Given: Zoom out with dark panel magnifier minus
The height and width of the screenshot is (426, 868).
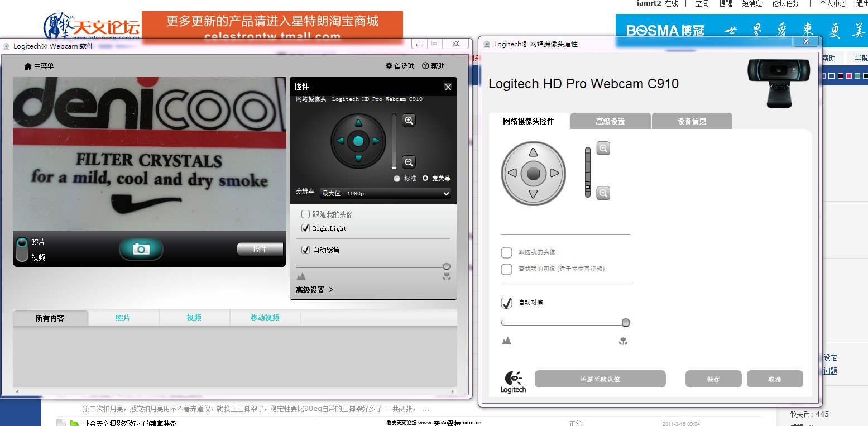Looking at the screenshot, I should pyautogui.click(x=409, y=162).
